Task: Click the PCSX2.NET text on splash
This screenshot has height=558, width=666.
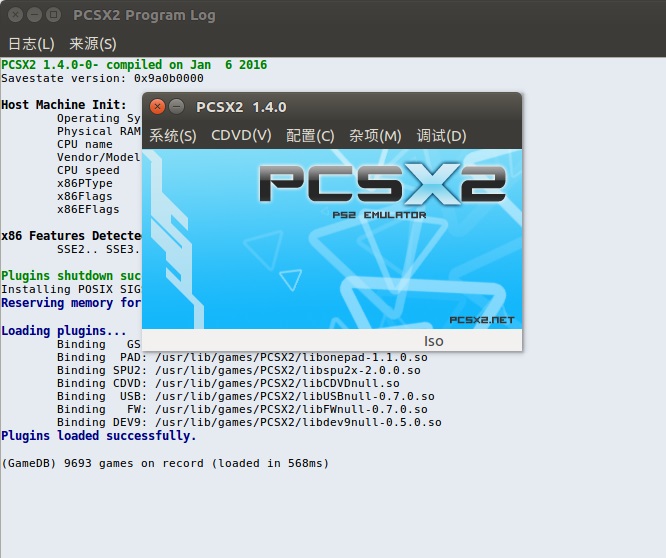Action: point(482,320)
